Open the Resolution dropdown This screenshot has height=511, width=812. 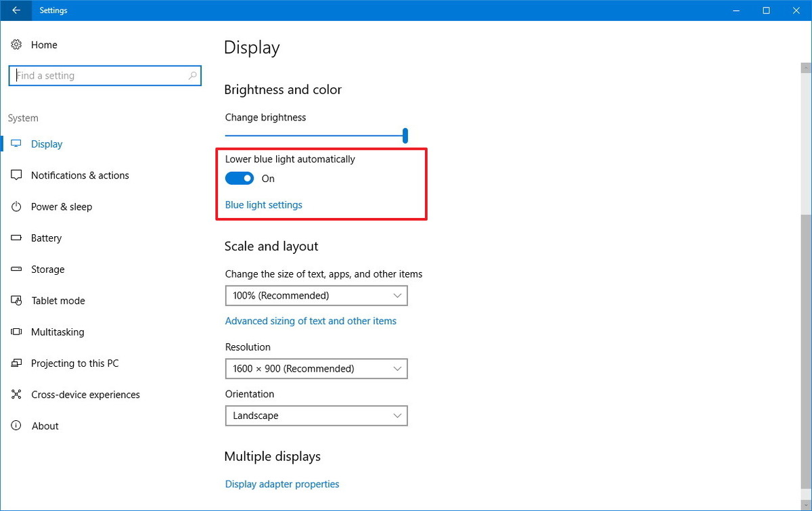[316, 368]
